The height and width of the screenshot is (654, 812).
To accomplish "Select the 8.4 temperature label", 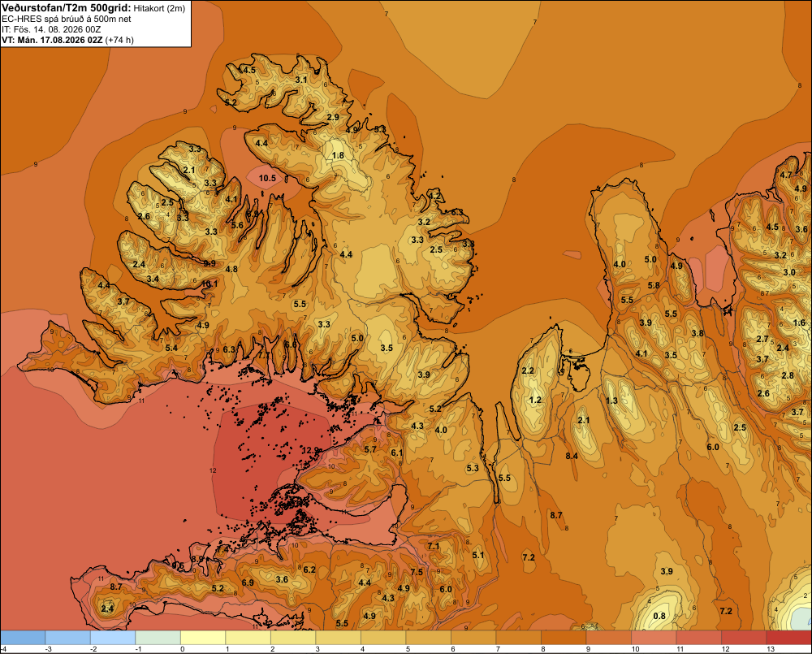I will (572, 456).
